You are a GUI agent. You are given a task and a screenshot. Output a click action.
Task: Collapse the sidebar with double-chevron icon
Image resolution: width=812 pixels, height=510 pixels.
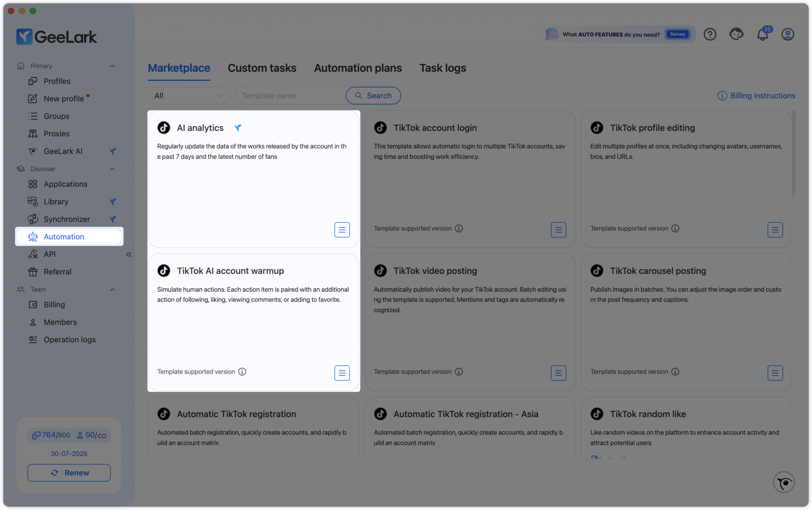coord(129,254)
